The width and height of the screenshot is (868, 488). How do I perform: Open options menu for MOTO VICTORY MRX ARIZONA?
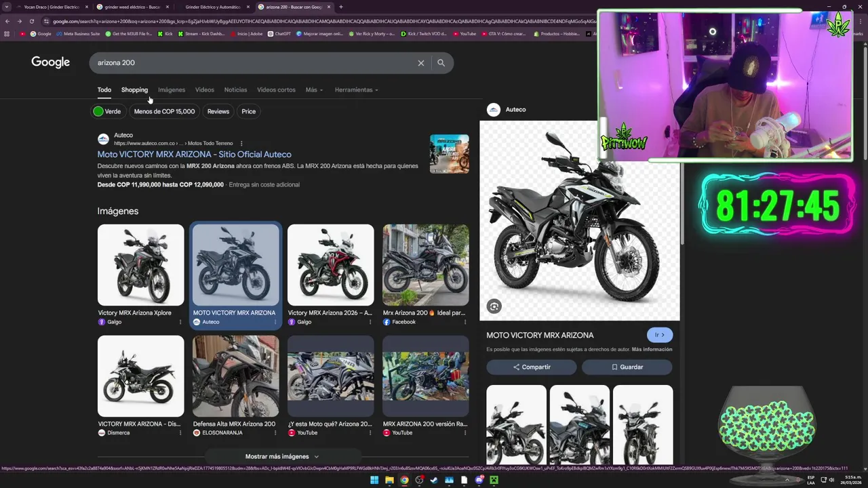[x=275, y=322]
